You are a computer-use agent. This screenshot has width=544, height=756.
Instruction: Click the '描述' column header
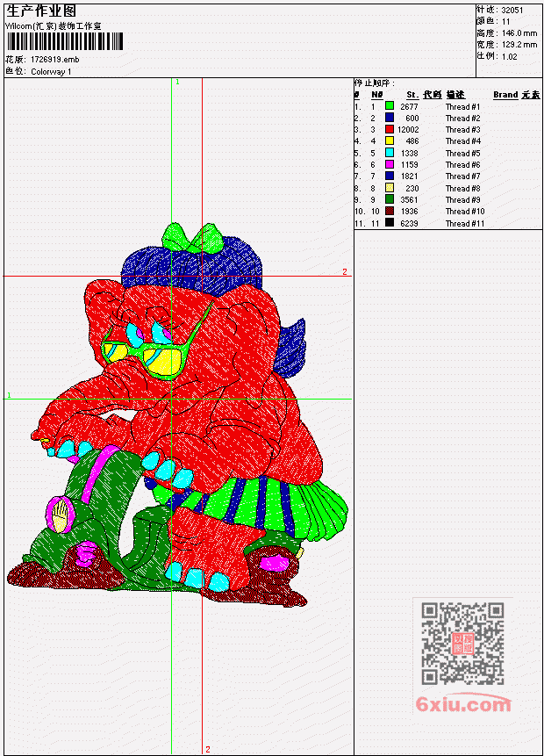point(455,95)
